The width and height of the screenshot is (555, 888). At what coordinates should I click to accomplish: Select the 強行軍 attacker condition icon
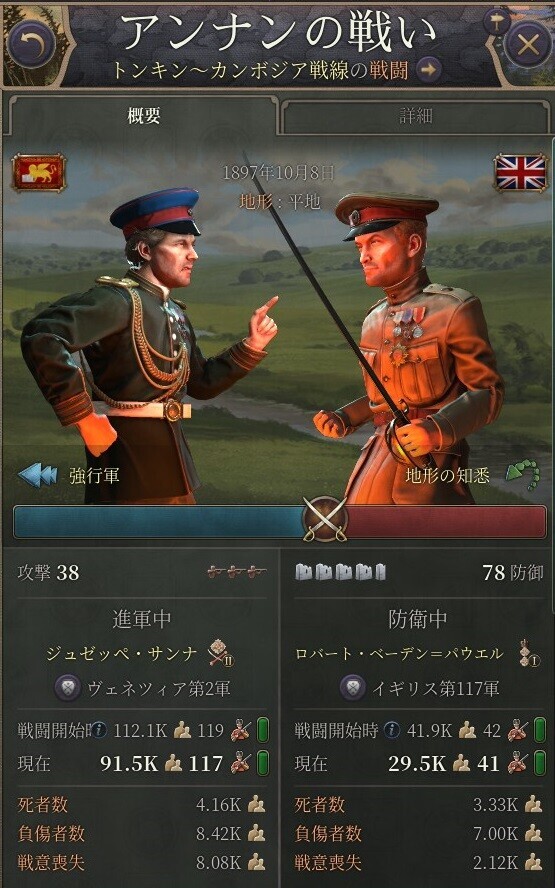click(x=38, y=475)
